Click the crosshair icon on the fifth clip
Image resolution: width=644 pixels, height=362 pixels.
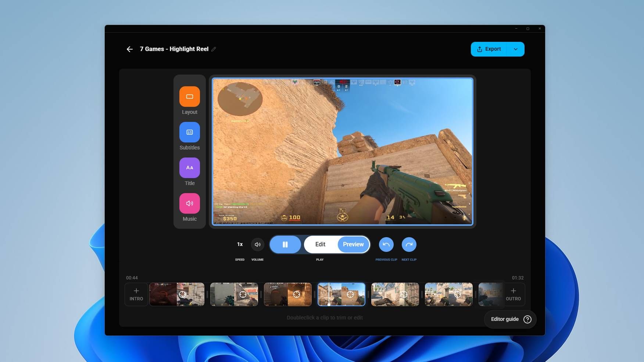coord(404,294)
